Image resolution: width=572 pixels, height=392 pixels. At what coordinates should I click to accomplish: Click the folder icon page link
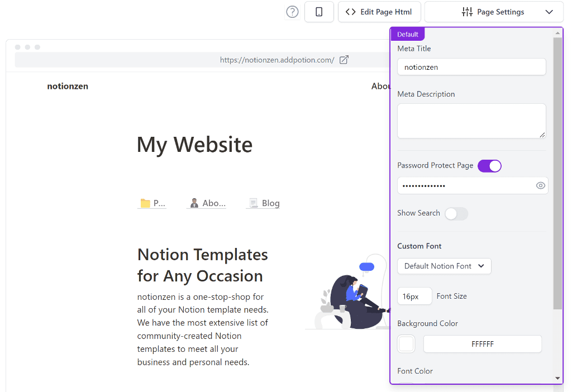point(145,203)
